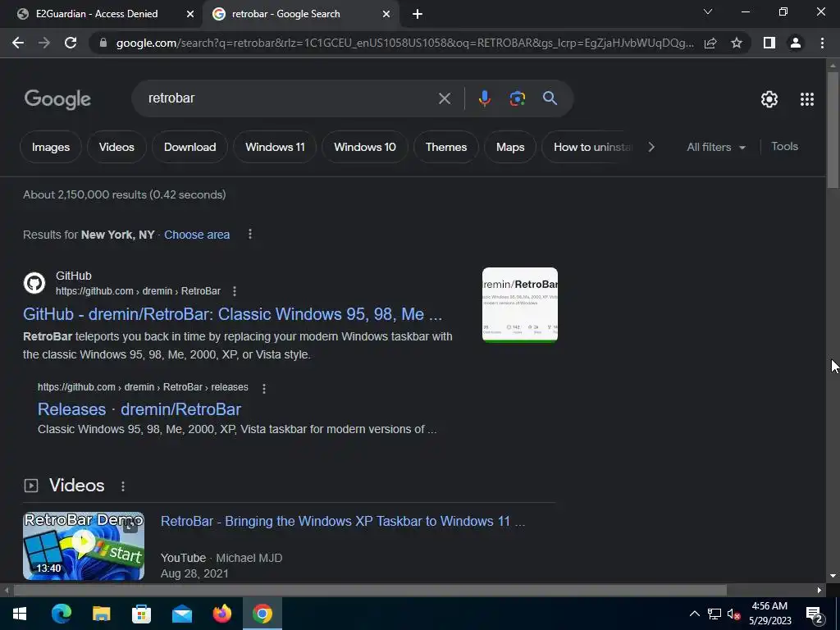
Task: Open the Chrome profile menu
Action: point(796,43)
